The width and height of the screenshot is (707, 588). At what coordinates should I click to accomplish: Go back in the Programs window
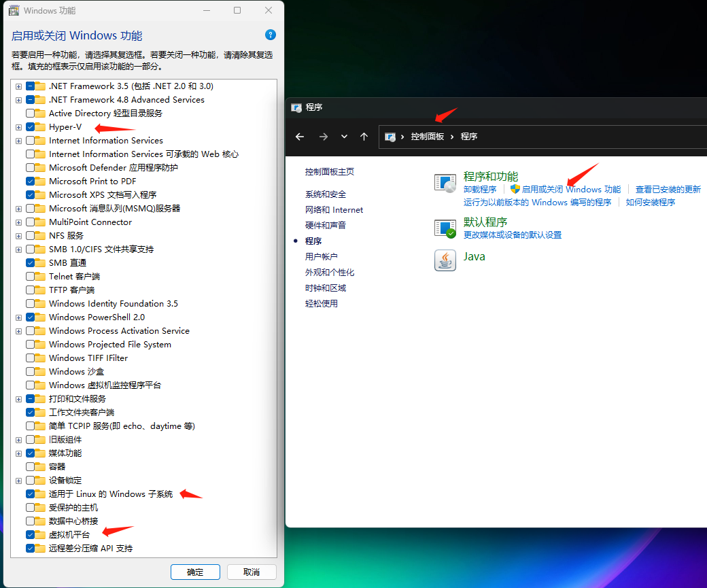click(x=300, y=137)
